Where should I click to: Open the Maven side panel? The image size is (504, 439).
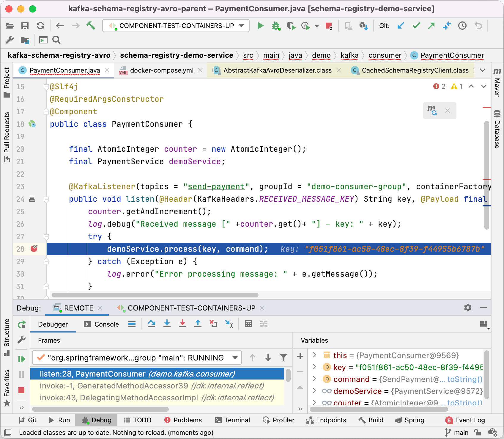(497, 83)
